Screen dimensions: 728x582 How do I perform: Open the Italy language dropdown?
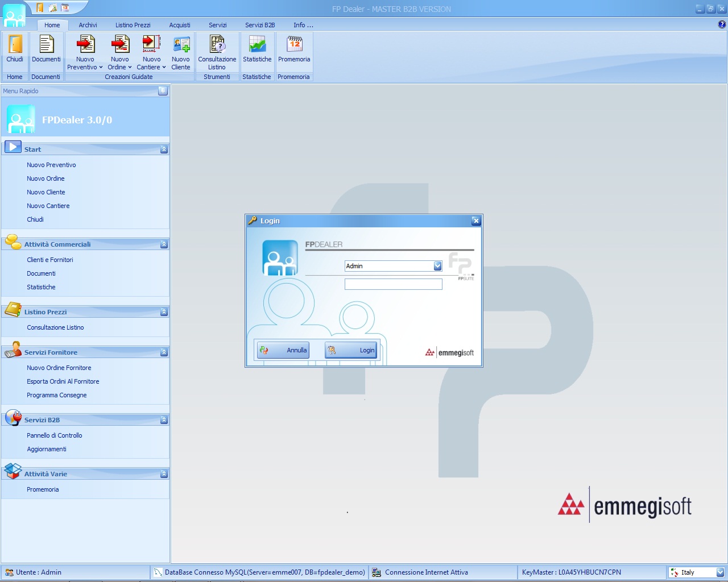(x=720, y=572)
